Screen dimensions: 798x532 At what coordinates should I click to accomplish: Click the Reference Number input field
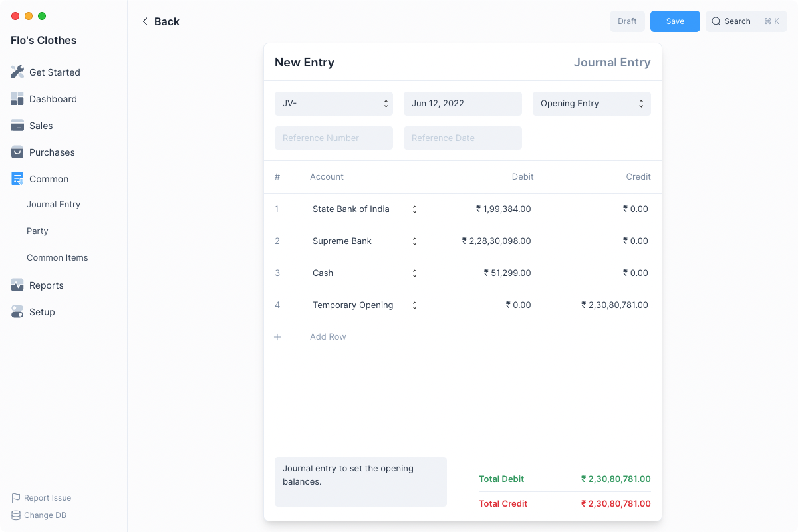[x=333, y=138]
